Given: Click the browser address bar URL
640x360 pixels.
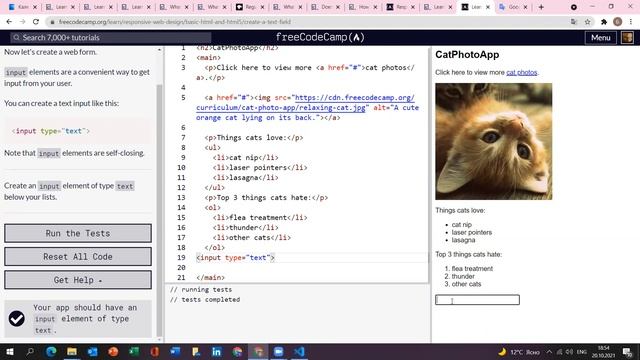Looking at the screenshot, I should [175, 22].
